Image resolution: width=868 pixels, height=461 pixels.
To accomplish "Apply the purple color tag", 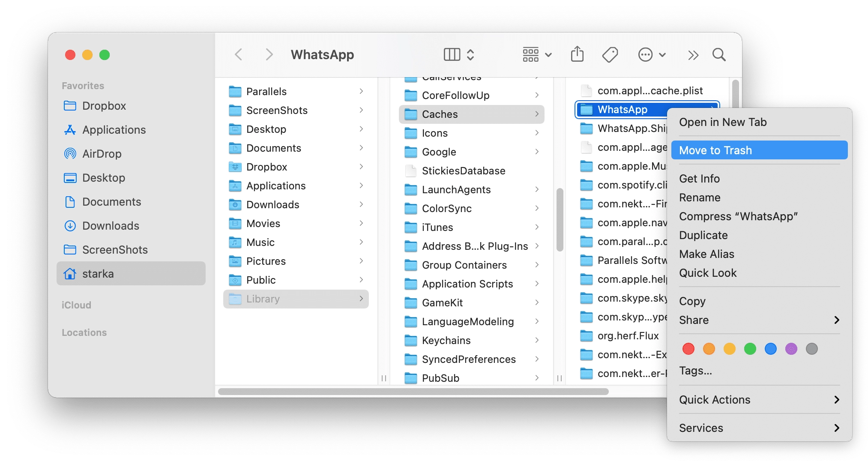I will point(791,349).
